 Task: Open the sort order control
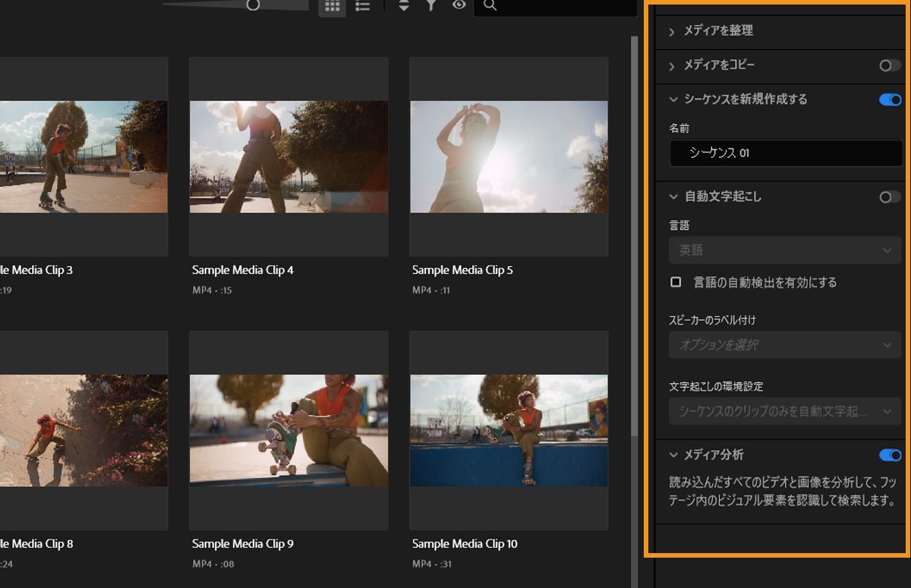click(403, 6)
